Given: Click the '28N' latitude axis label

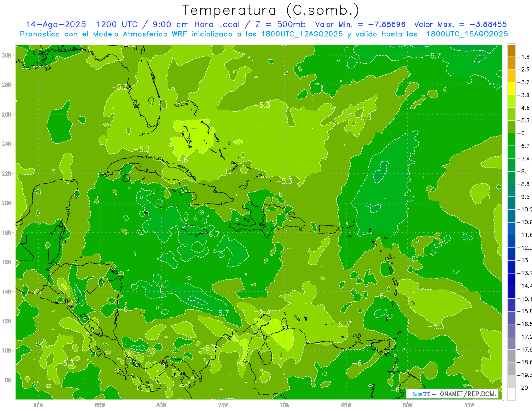Looking at the screenshot, I should pos(8,85).
